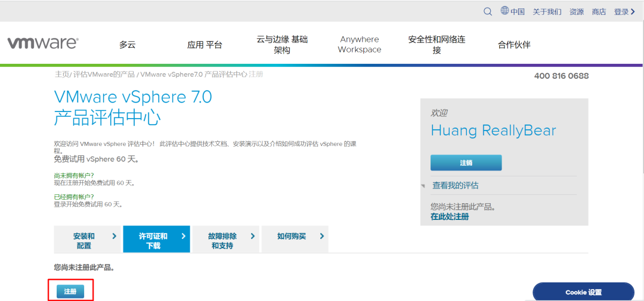Click the globe region icon
Image resolution: width=644 pixels, height=301 pixels.
(505, 11)
